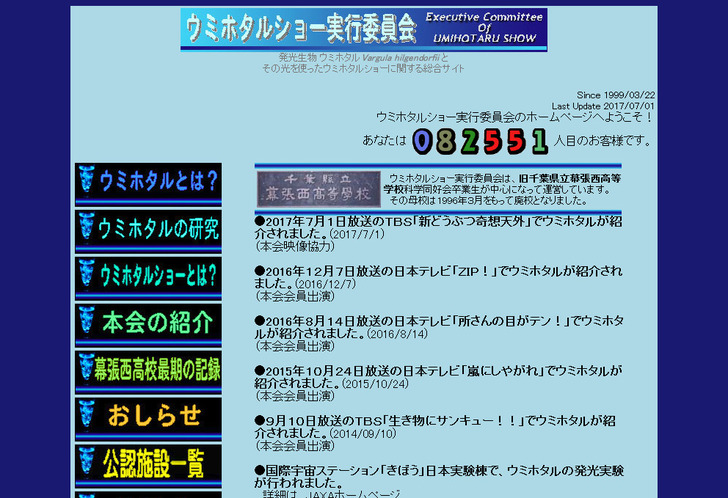Click the sea-firefly icon beside ウミホタルとは？
The height and width of the screenshot is (498, 728).
[86, 181]
